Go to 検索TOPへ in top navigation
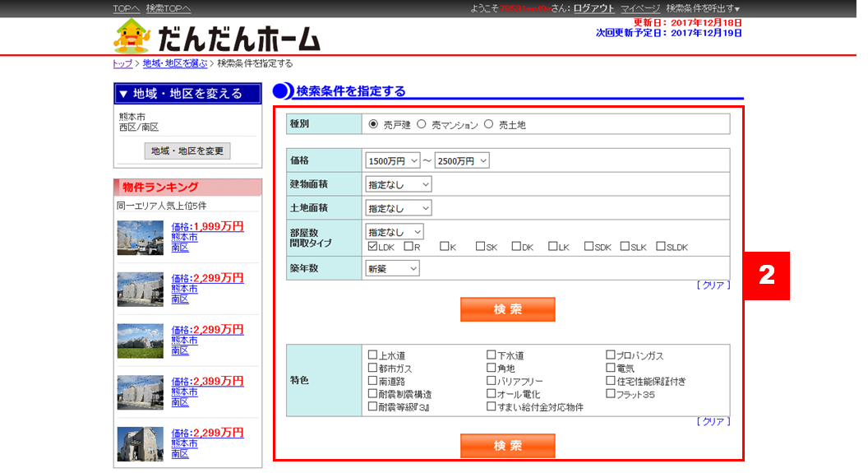The image size is (868, 473). point(169,8)
